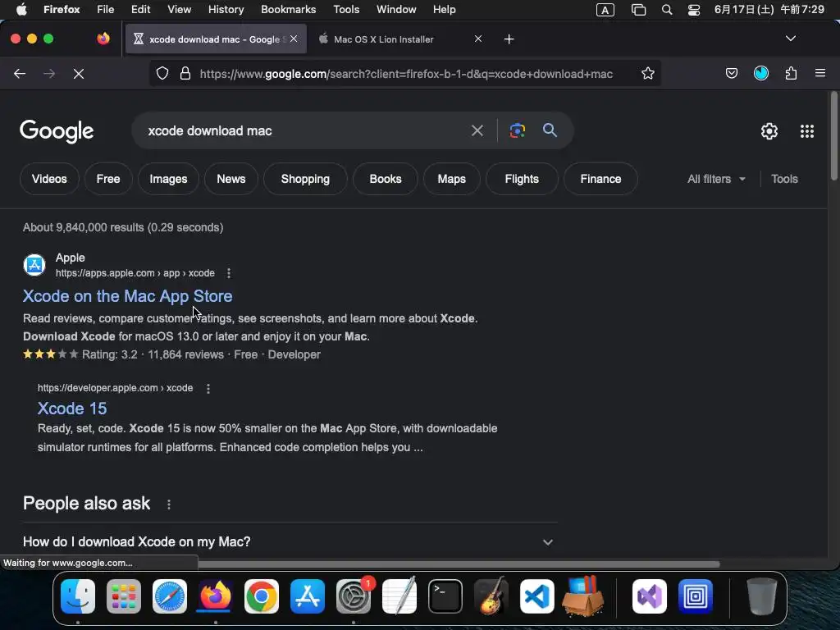This screenshot has width=840, height=630.
Task: Go to the Google homepage logo
Action: [57, 131]
